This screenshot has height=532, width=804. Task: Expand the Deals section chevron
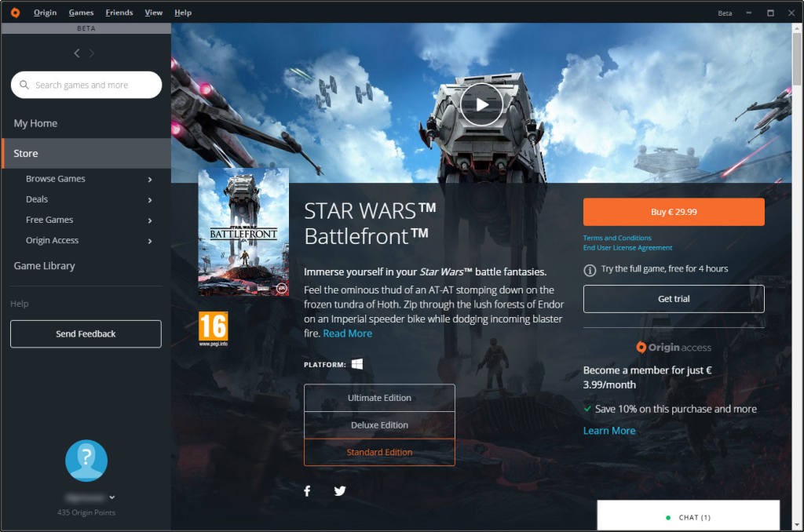[x=149, y=199]
